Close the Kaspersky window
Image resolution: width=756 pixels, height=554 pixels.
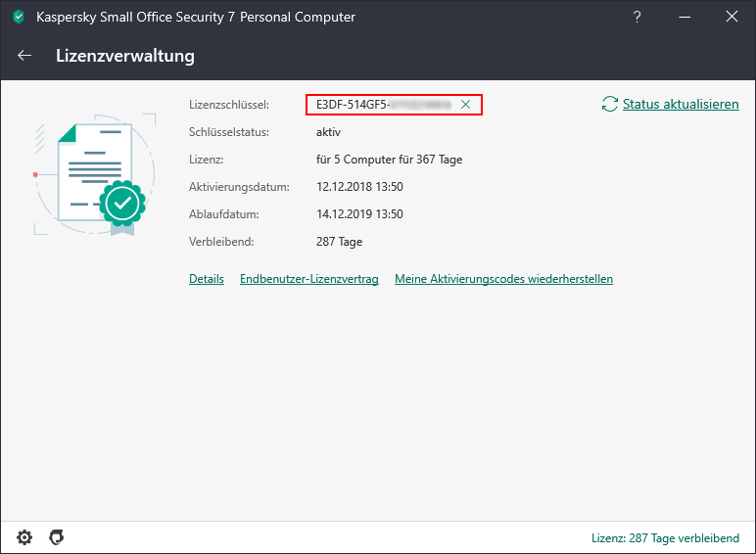tap(732, 17)
